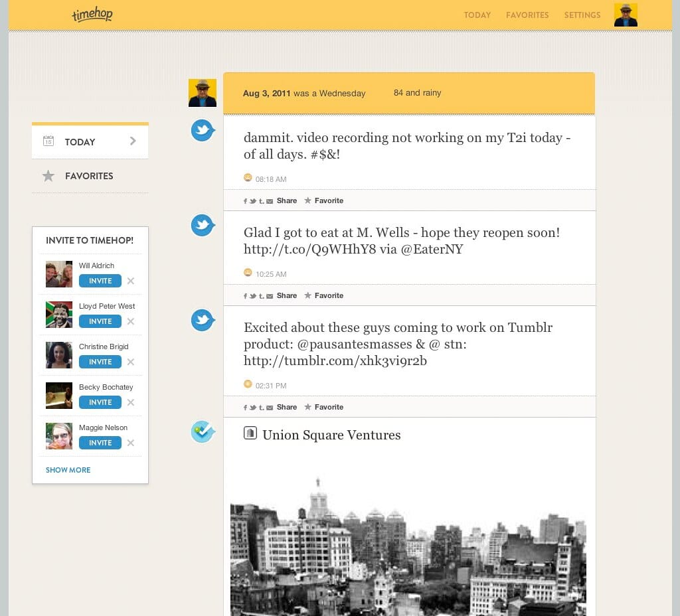Share the Tumblr tweet via Facebook icon

246,408
